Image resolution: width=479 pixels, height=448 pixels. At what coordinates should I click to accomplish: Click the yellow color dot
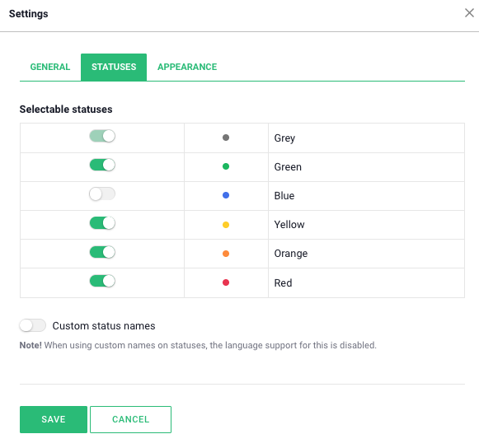pos(226,225)
